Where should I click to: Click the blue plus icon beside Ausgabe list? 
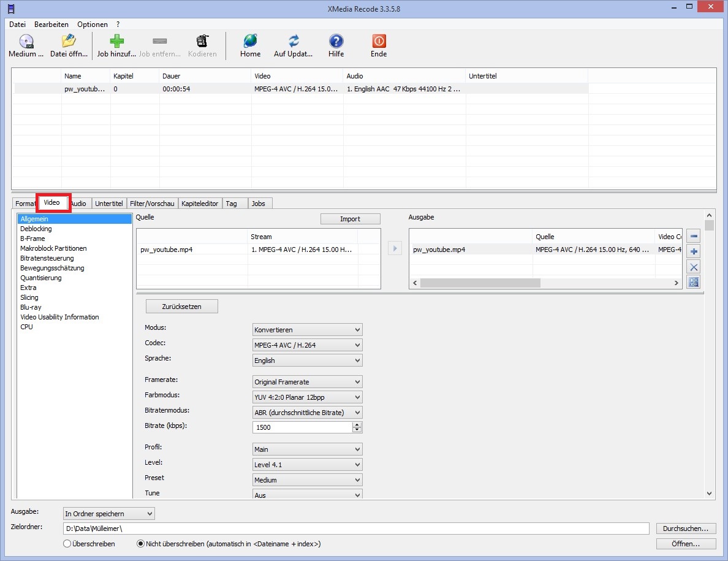[694, 251]
